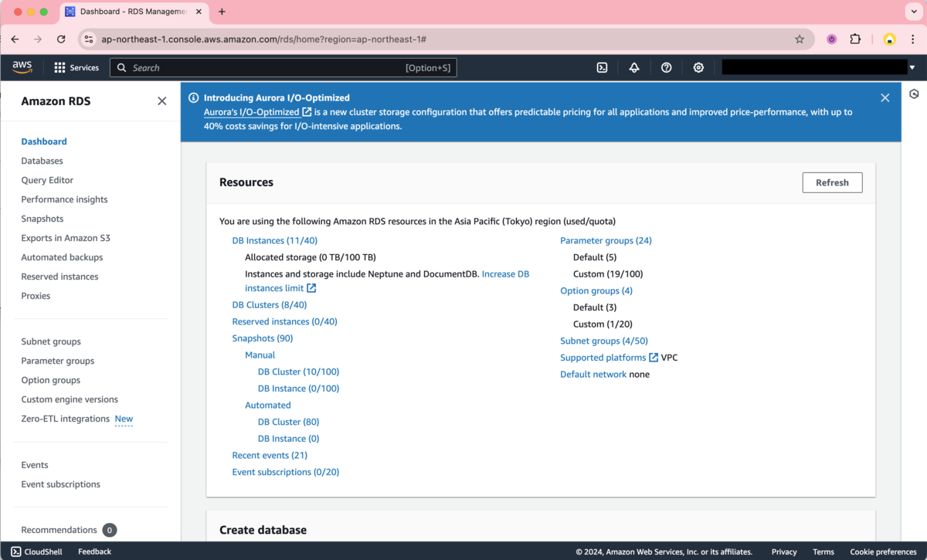Open Recent events (21) link

[x=270, y=456]
